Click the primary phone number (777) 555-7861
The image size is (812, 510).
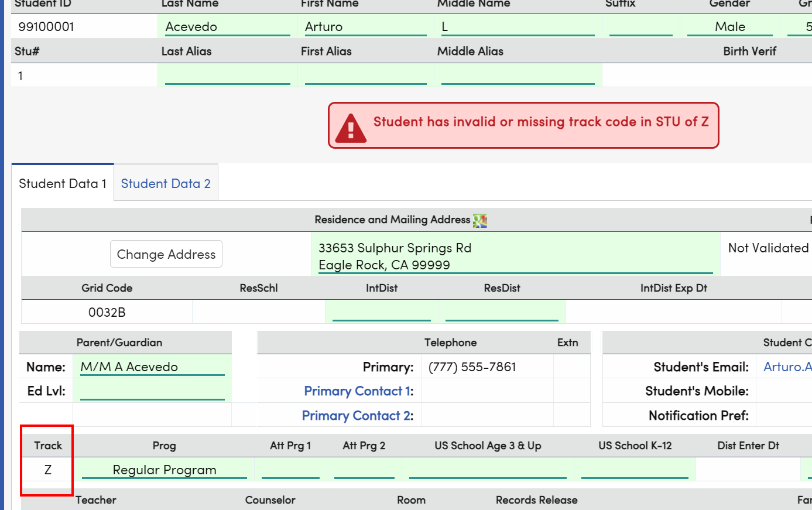click(x=472, y=367)
